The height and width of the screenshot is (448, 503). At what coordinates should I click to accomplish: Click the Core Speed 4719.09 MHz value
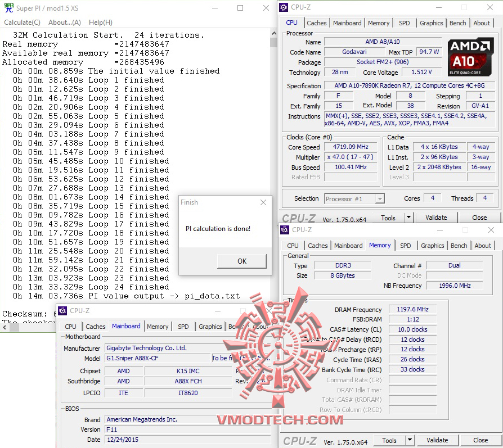pos(351,147)
